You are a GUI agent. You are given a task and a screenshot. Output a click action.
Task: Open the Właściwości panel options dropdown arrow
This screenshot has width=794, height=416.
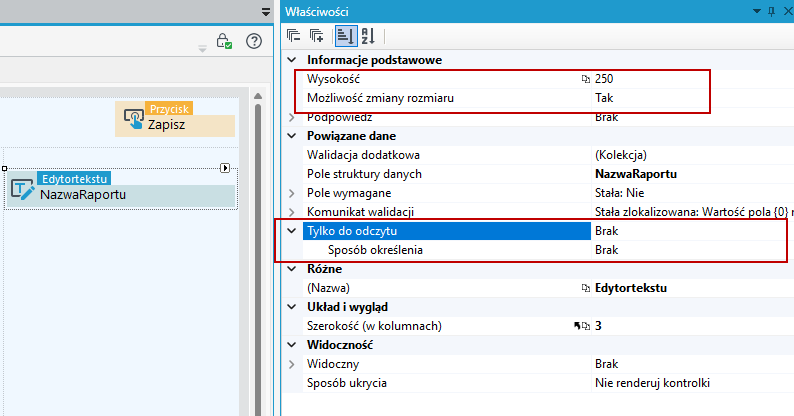[x=757, y=11]
